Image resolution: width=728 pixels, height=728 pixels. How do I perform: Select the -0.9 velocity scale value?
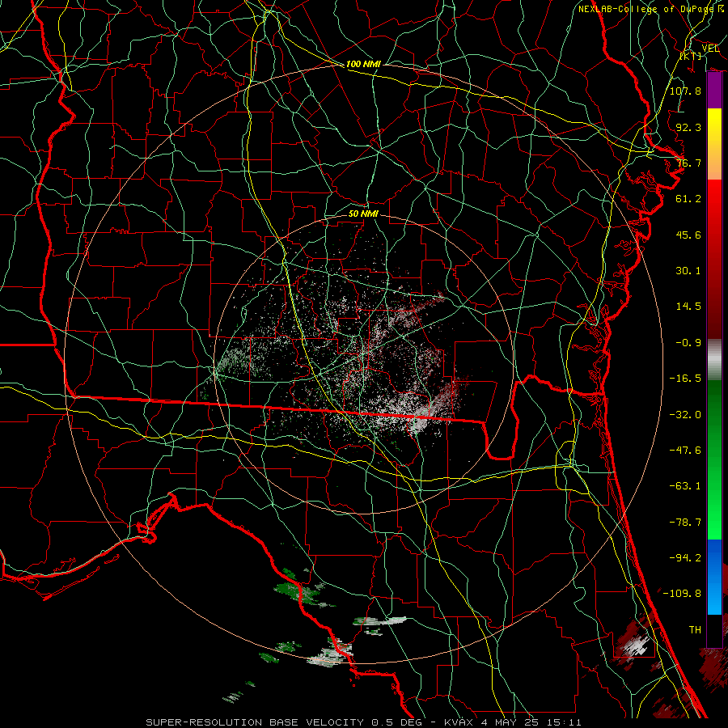[x=688, y=343]
